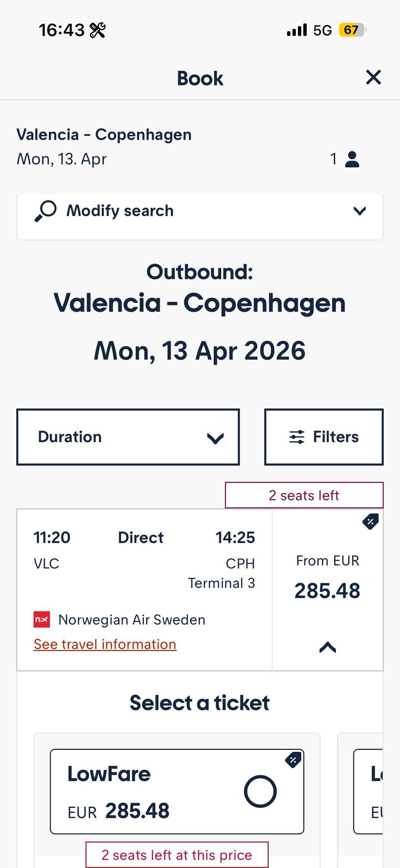The width and height of the screenshot is (400, 868).
Task: Click the Norwegian Air Sweden logo
Action: coord(42,619)
